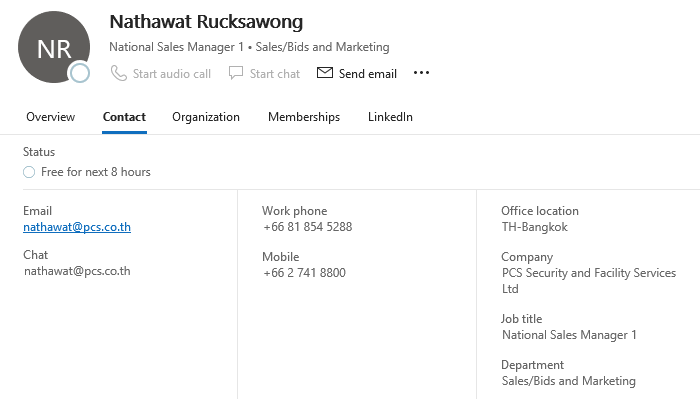This screenshot has height=399, width=700.
Task: Click the free status circle icon
Action: coord(29,172)
